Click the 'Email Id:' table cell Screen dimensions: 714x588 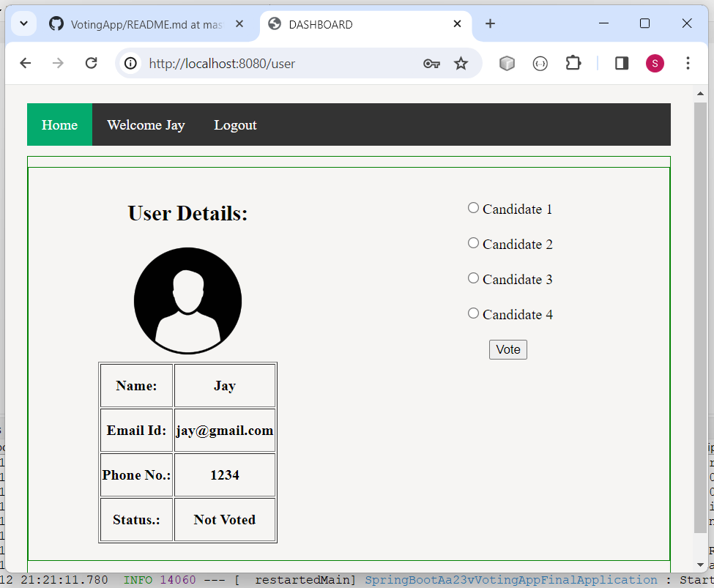pyautogui.click(x=137, y=430)
